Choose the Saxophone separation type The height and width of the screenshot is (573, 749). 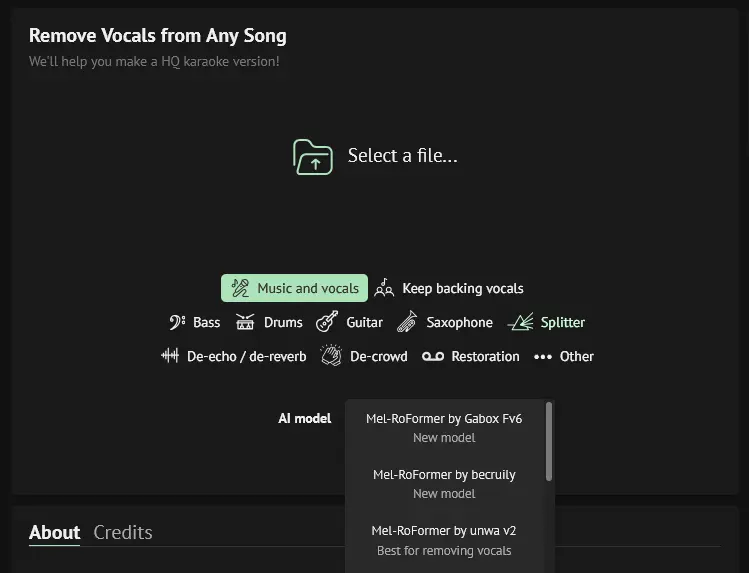point(445,322)
